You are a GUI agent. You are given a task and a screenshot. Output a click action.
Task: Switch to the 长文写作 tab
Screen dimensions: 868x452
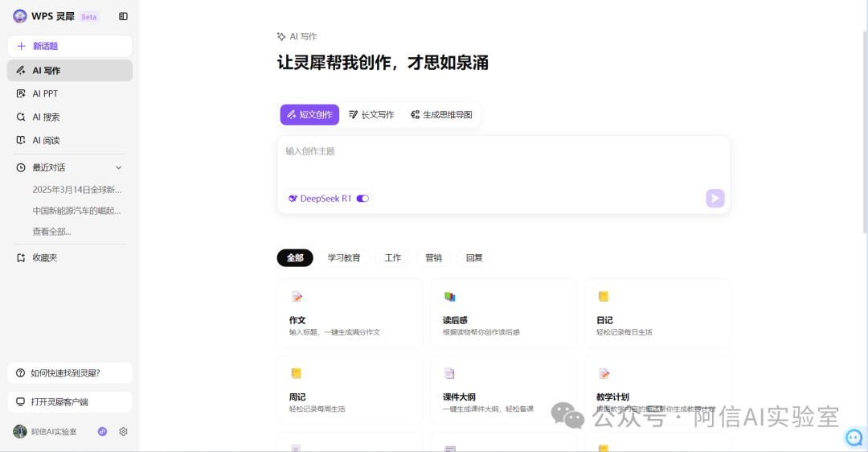[371, 115]
